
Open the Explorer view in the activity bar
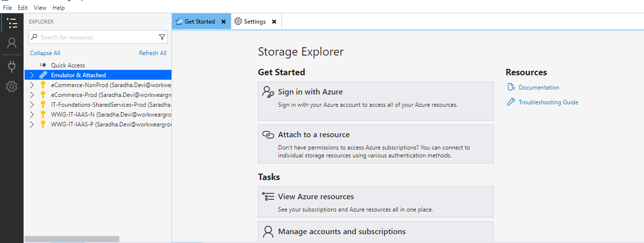coord(12,23)
